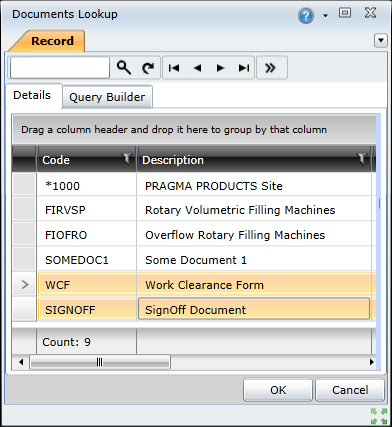392x427 pixels.
Task: Select the Work Clearance Form cell
Action: tap(254, 285)
